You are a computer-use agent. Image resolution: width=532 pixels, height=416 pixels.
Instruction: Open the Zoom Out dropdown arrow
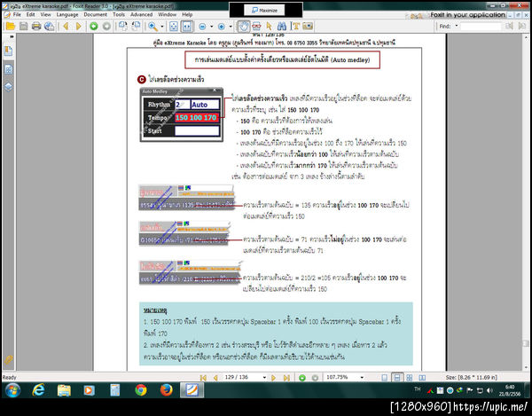211,27
